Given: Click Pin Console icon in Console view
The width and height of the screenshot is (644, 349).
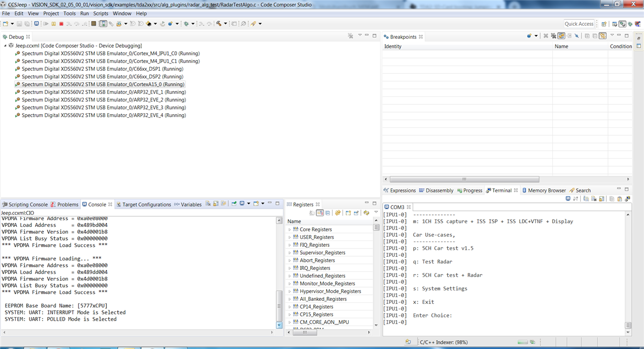Looking at the screenshot, I should [x=234, y=203].
